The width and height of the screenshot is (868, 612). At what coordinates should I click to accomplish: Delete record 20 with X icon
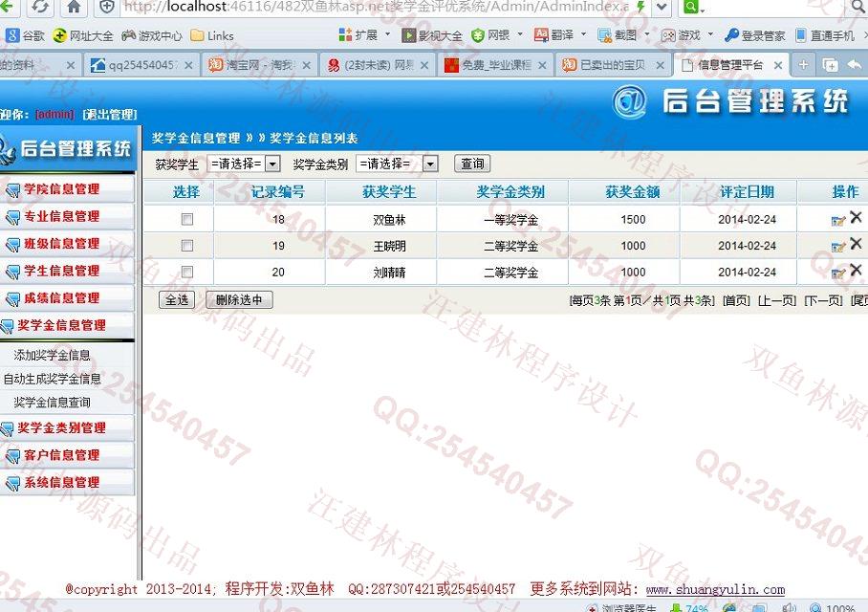pos(856,270)
